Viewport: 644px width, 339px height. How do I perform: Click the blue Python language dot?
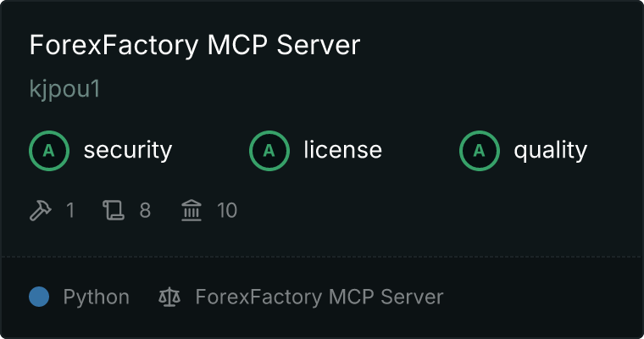(39, 297)
